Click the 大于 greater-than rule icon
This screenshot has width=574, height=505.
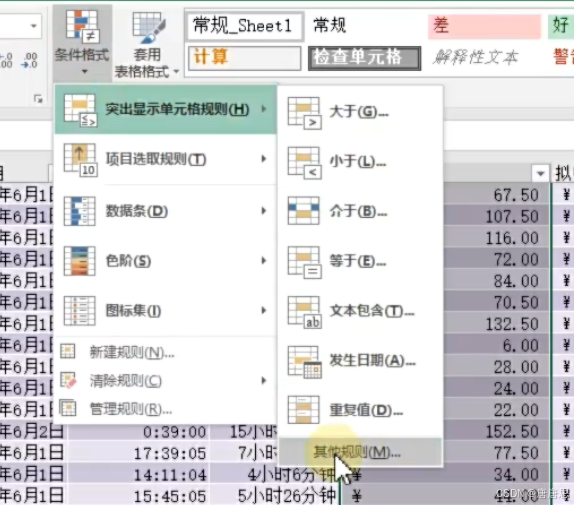pyautogui.click(x=305, y=113)
